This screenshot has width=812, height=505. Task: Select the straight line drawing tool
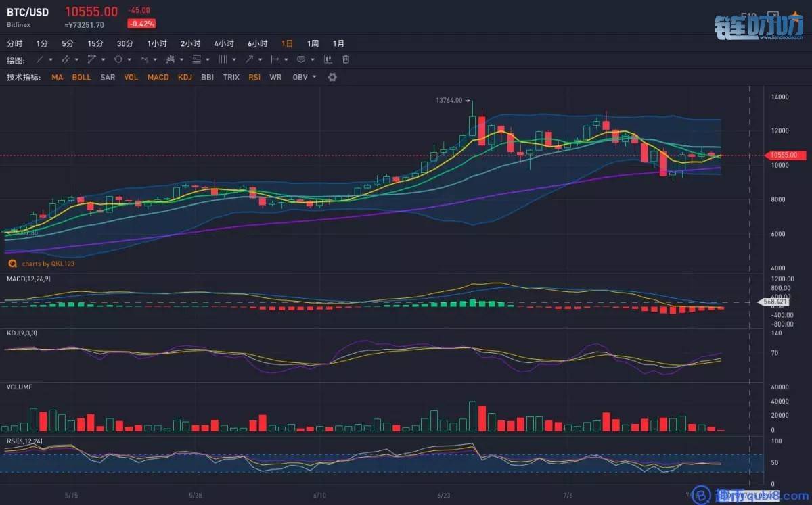click(x=40, y=59)
